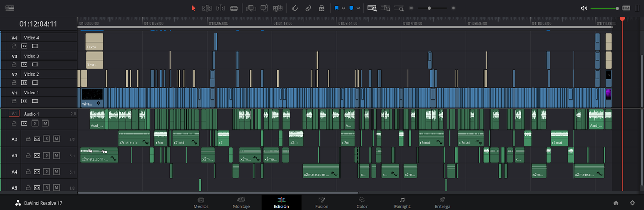Screen dimensions: 644x210
Task: Disable the Video 2 track
Action: [x=35, y=83]
